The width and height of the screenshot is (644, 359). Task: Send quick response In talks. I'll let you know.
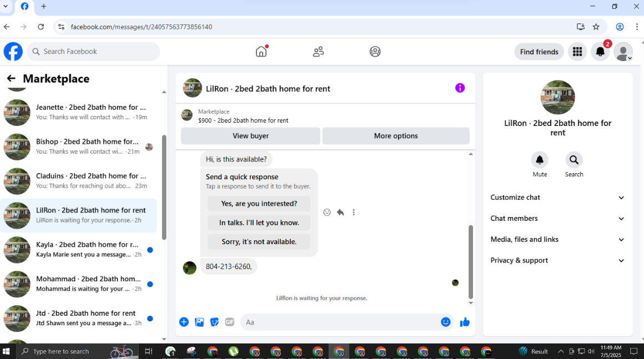click(259, 223)
